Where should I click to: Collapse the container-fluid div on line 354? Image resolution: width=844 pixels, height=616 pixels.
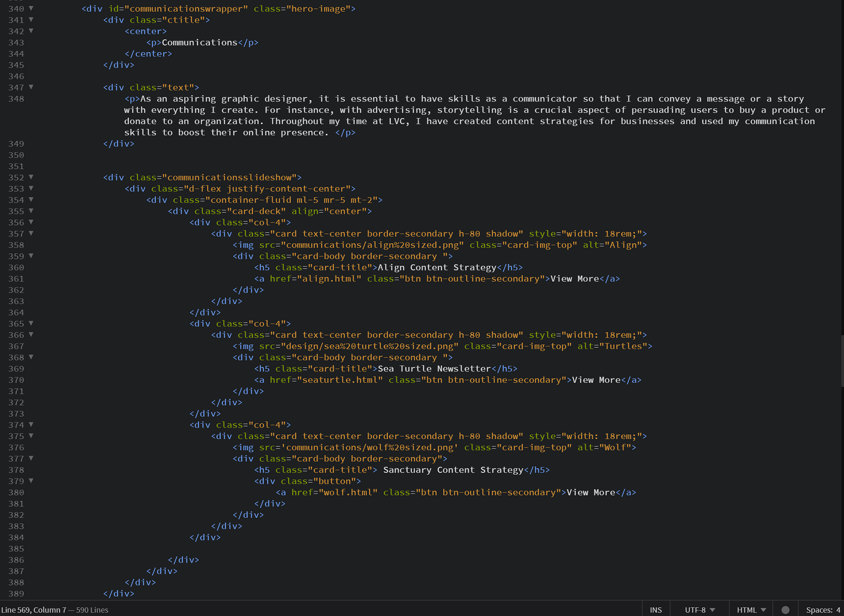point(31,200)
